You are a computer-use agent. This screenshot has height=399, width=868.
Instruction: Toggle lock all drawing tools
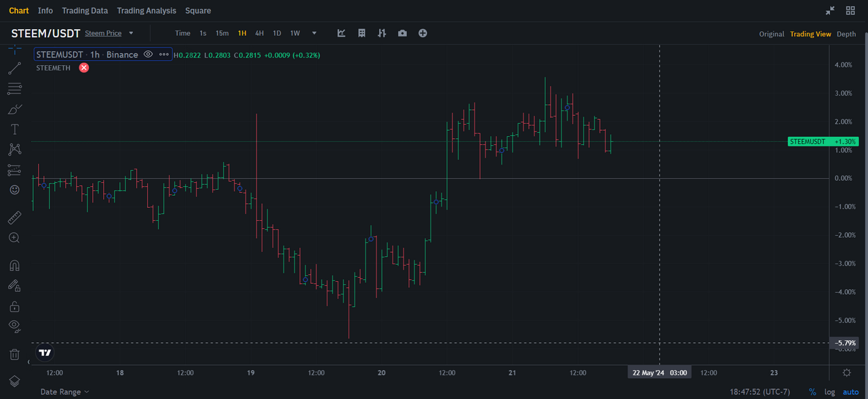(x=14, y=306)
